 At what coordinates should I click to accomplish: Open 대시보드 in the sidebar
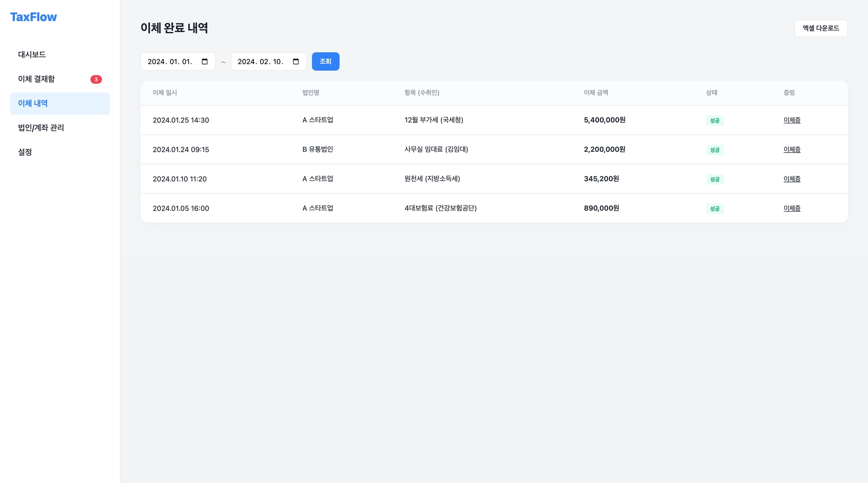point(32,54)
